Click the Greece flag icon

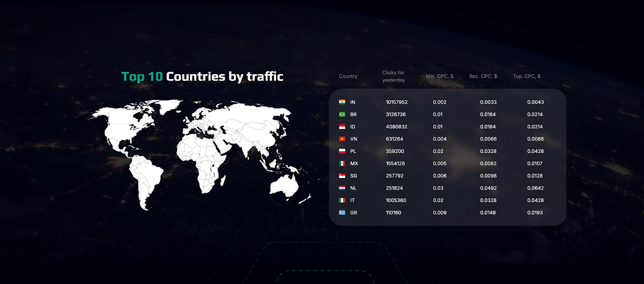(342, 213)
